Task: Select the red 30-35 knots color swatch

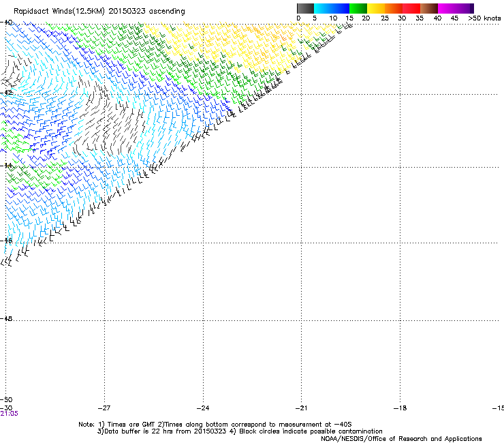Action: (x=411, y=8)
